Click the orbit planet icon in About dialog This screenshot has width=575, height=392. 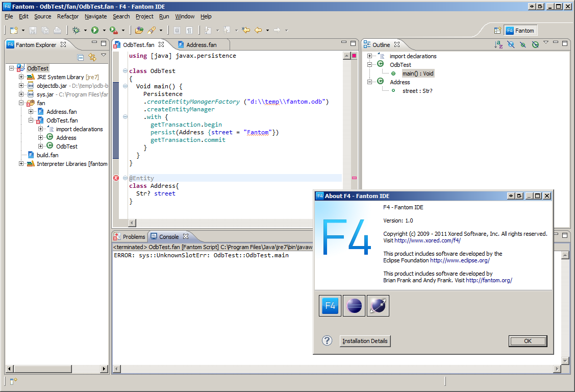click(x=378, y=305)
